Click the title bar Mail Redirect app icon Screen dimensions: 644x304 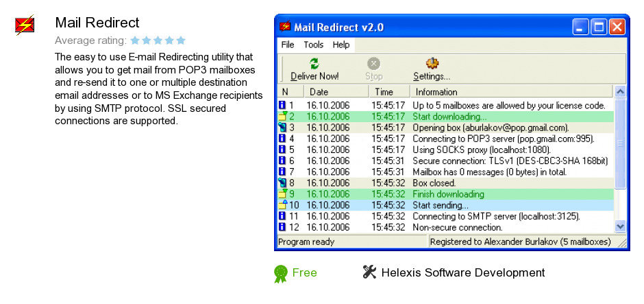click(285, 26)
